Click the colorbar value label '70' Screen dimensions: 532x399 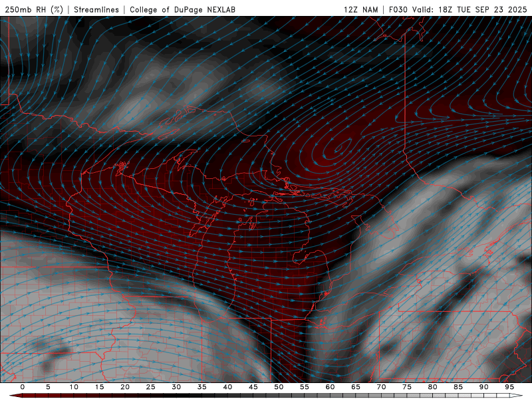click(381, 387)
